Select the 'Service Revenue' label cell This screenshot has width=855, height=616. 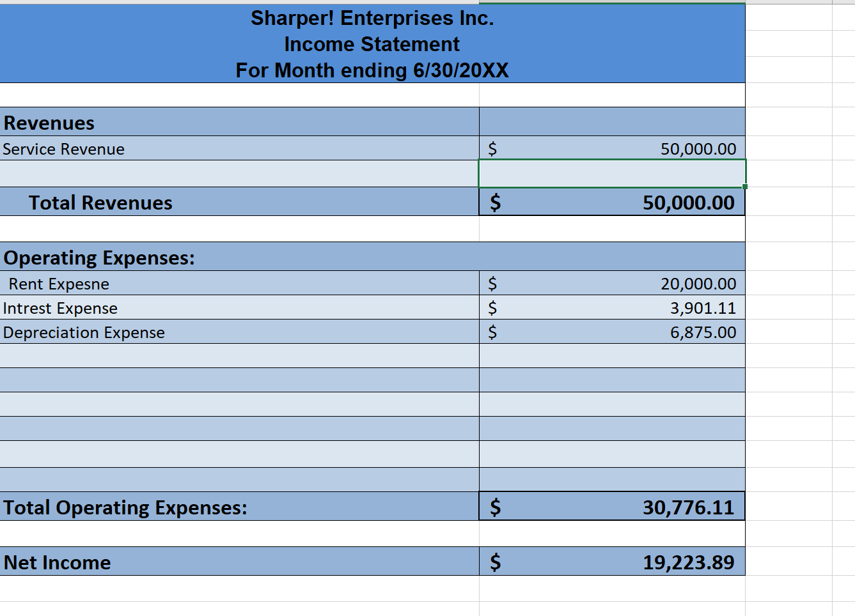(239, 148)
